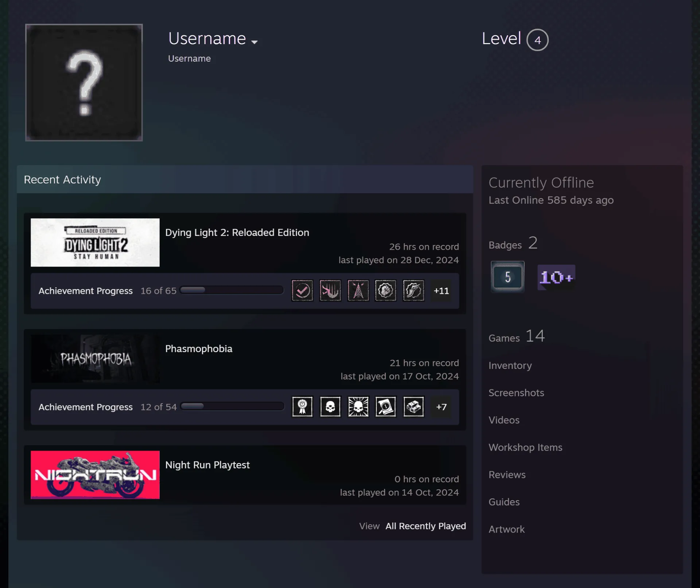Click the magnifier document achievement icon for Phasmophobia
The width and height of the screenshot is (700, 588).
click(386, 406)
